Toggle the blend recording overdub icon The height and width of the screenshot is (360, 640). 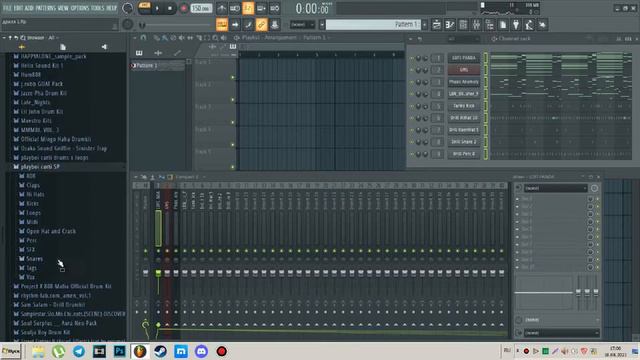(261, 8)
